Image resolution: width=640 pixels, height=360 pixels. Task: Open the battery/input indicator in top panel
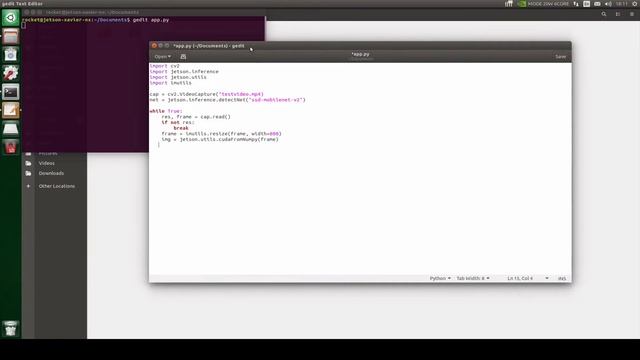click(597, 4)
